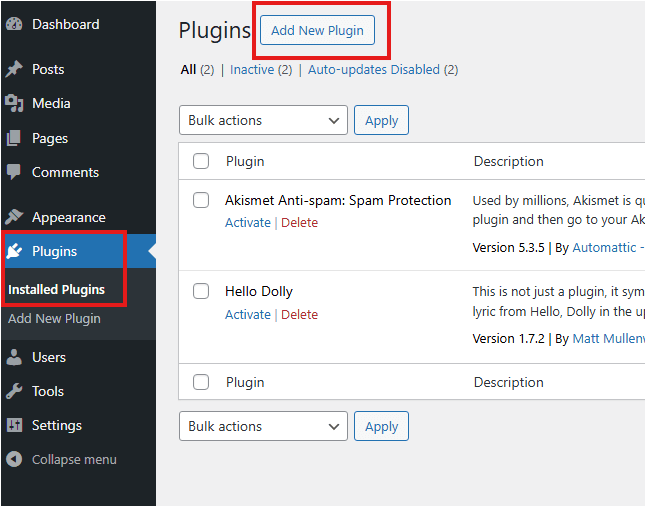
Task: Click the Media library icon
Action: (x=14, y=103)
